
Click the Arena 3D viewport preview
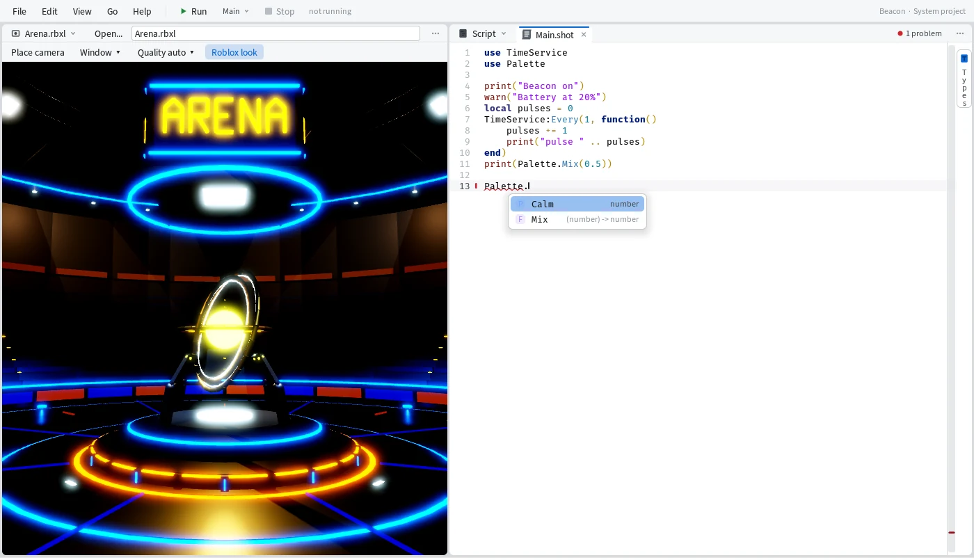pyautogui.click(x=225, y=308)
